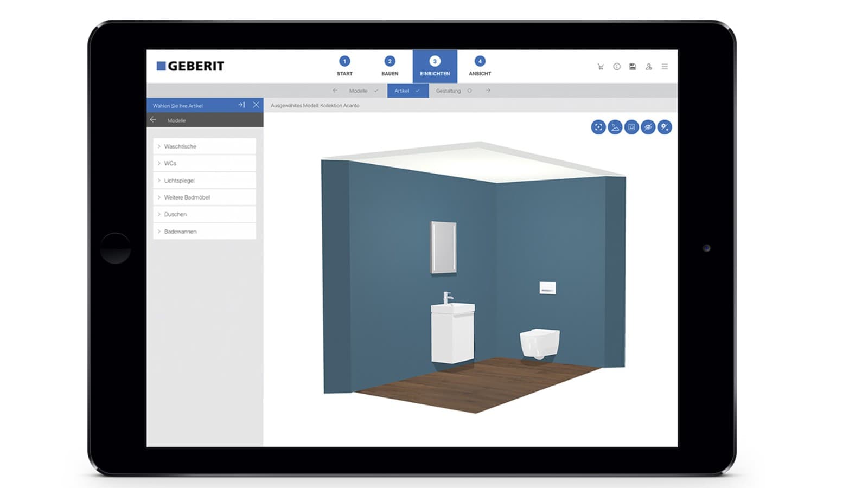Open the user account icon
The height and width of the screenshot is (488, 868).
[648, 67]
